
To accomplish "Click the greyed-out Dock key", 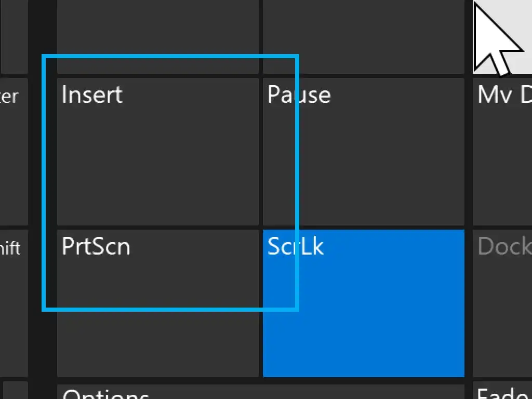I will click(x=502, y=303).
